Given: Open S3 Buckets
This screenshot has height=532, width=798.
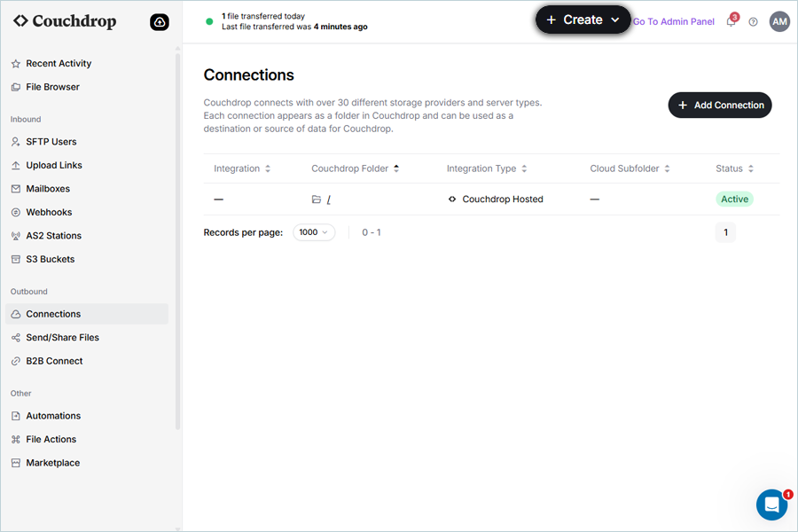Looking at the screenshot, I should pos(87,259).
